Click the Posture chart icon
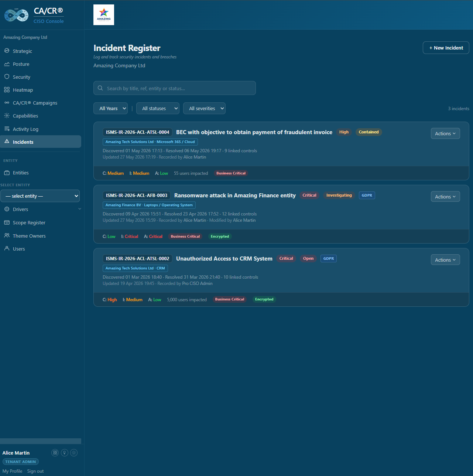 [7, 64]
